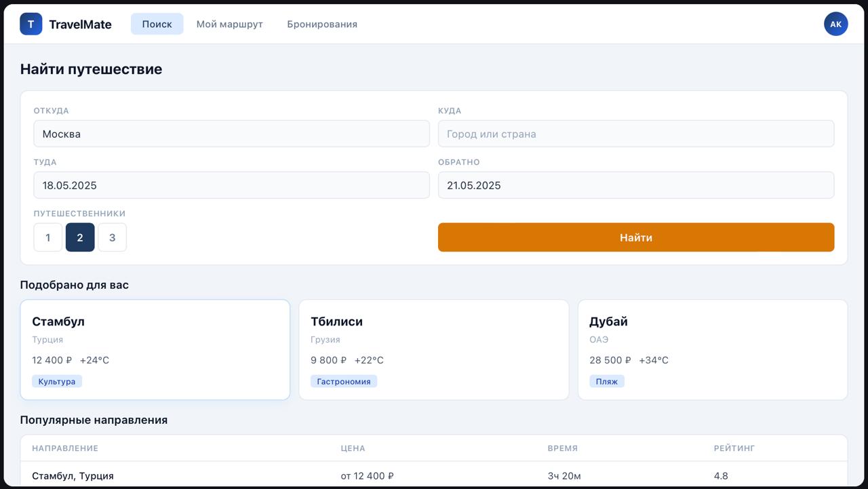Click the Откуда field with Москва
868x489 pixels.
click(x=231, y=134)
